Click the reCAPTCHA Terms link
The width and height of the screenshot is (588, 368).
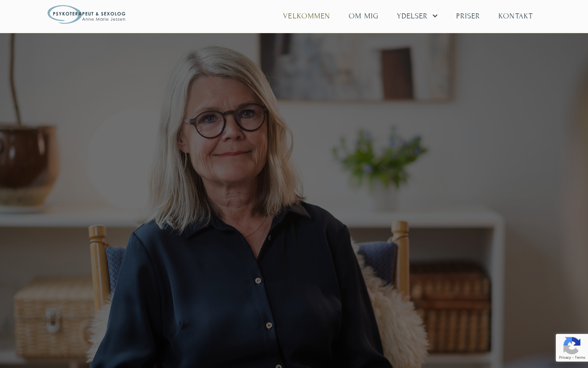pos(580,357)
